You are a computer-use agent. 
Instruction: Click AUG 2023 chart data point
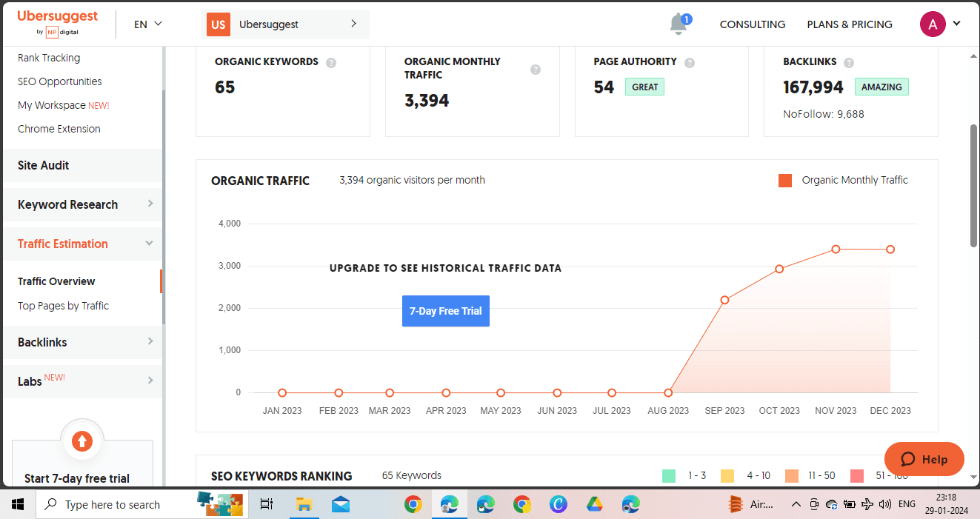(668, 393)
